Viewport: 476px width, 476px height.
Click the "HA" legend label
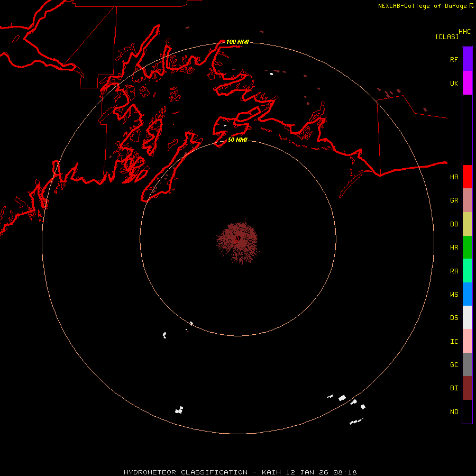pyautogui.click(x=454, y=177)
